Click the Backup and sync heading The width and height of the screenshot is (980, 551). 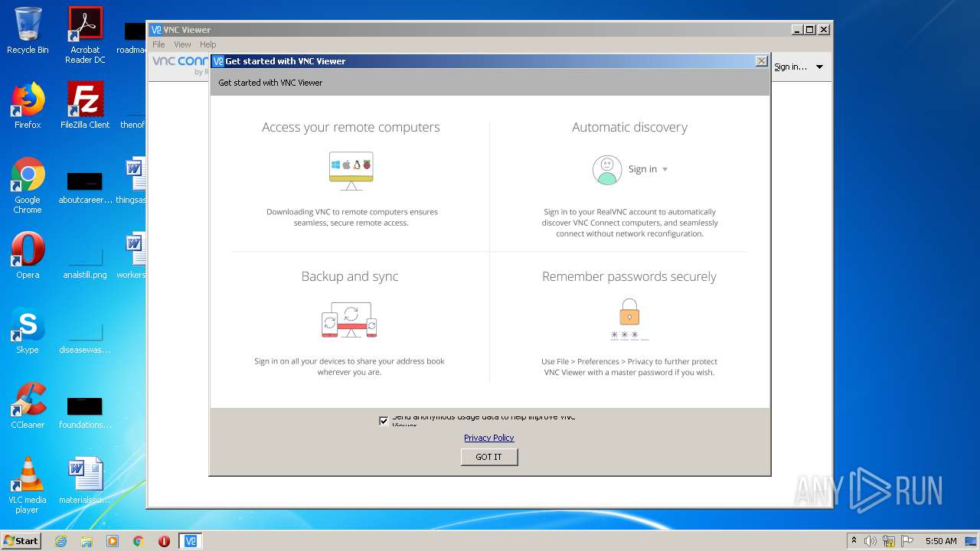point(350,276)
